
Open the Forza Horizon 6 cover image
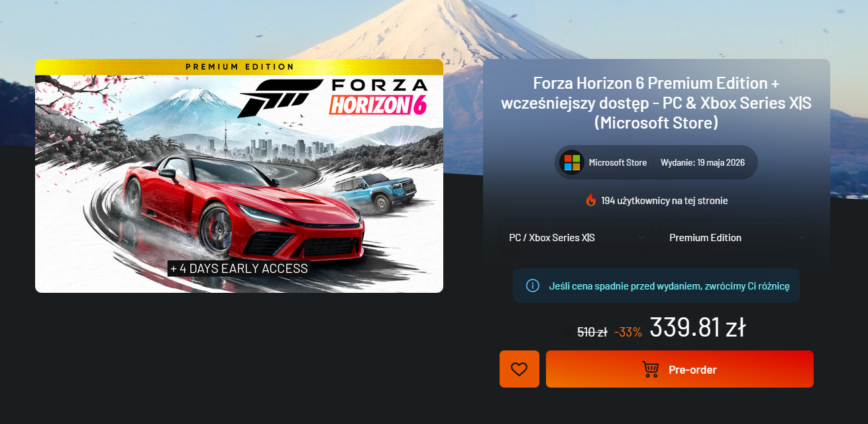[239, 176]
